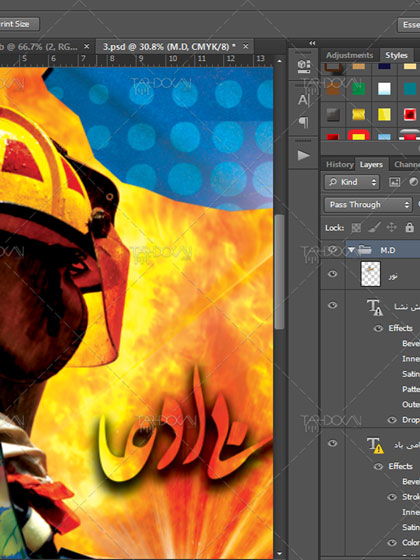Apply the green style swatch
Viewport: 420px width, 560px height.
(359, 89)
